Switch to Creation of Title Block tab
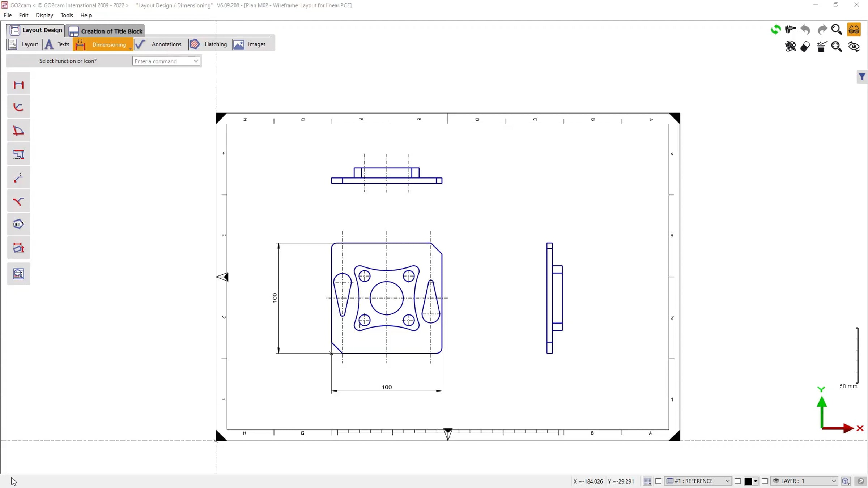Image resolution: width=868 pixels, height=488 pixels. 106,31
